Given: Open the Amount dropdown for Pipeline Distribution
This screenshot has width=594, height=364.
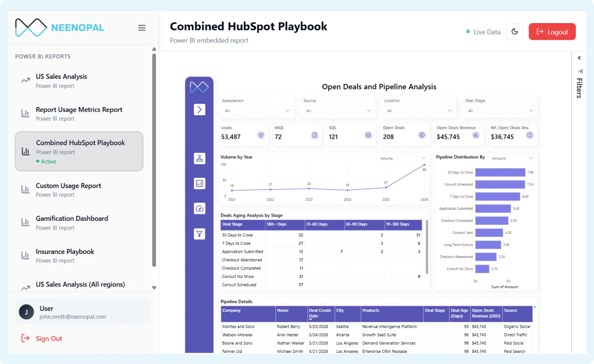Looking at the screenshot, I should pos(513,158).
